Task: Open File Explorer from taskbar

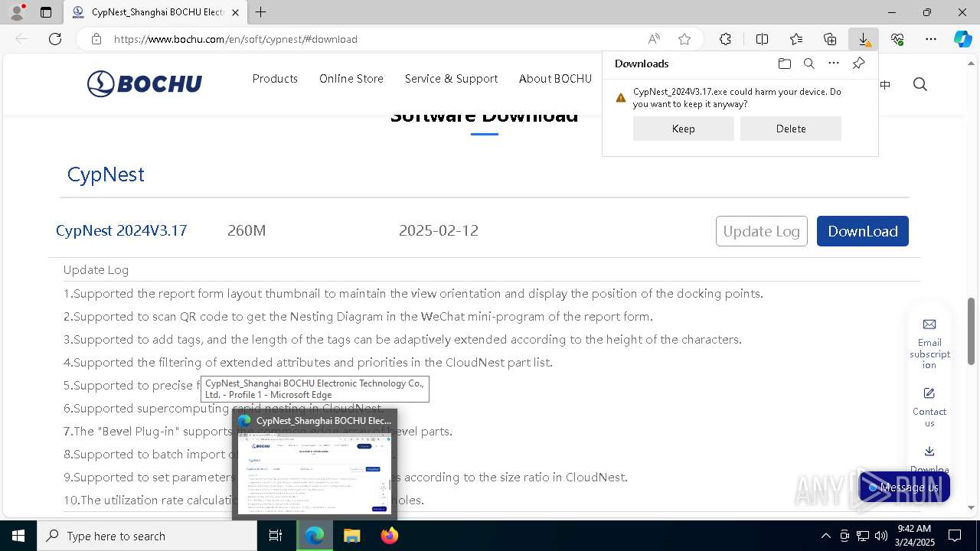Action: click(351, 536)
